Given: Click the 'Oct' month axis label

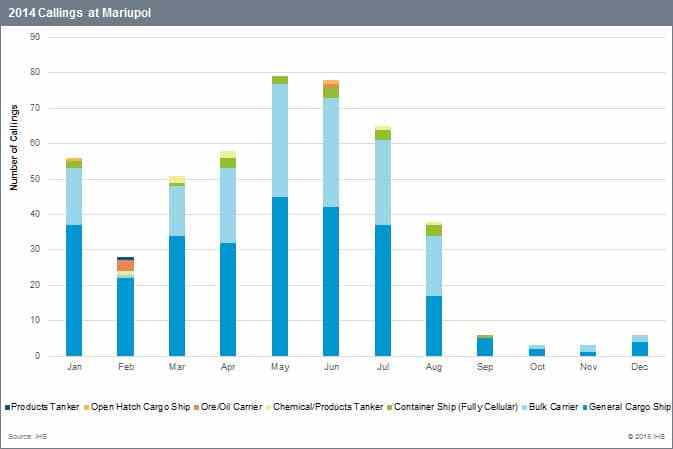Looking at the screenshot, I should pos(537,367).
